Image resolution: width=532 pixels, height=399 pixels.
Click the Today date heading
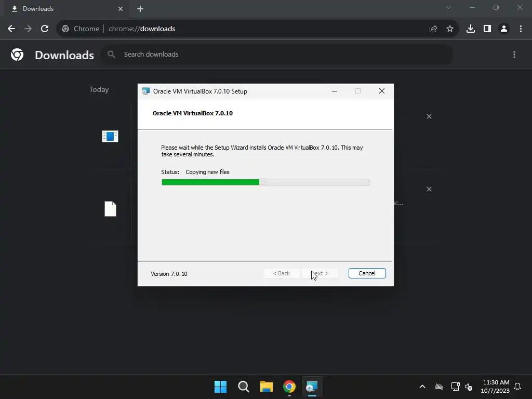99,89
